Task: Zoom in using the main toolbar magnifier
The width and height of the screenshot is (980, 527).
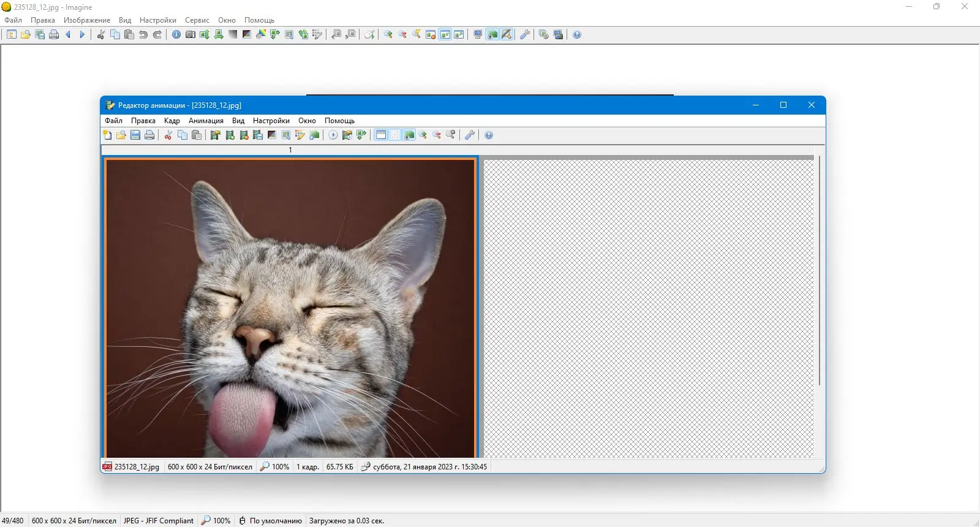Action: click(x=388, y=34)
